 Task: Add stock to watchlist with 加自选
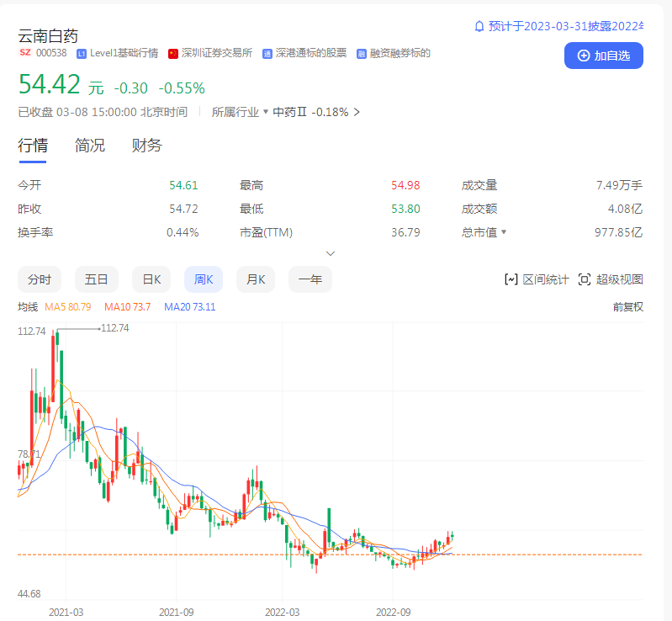click(603, 56)
